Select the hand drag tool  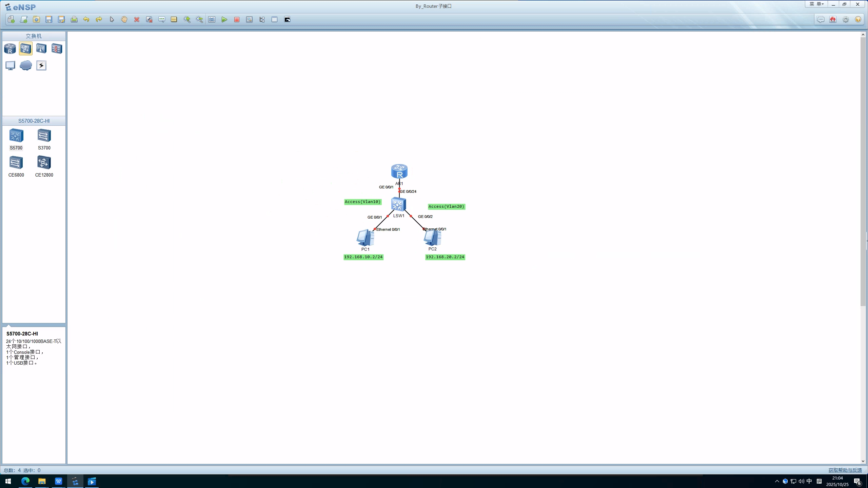[124, 20]
